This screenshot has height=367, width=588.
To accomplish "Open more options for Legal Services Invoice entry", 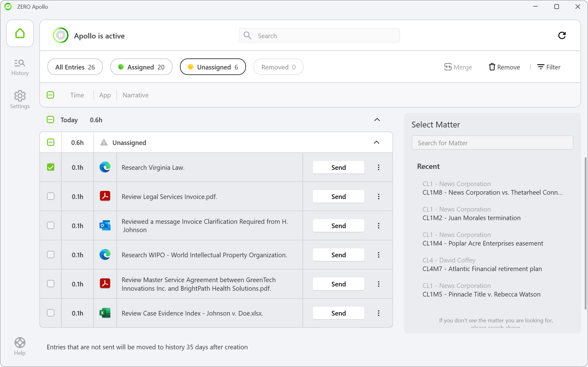I will (378, 196).
